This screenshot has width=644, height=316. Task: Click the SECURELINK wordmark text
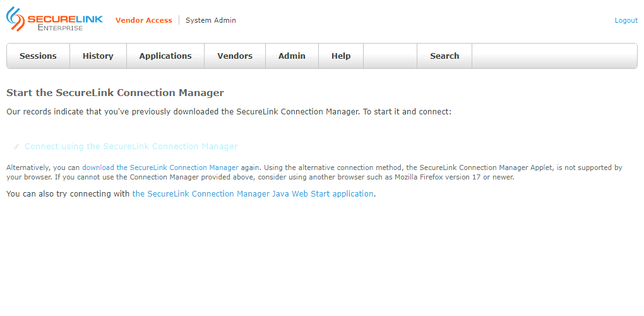(x=64, y=20)
